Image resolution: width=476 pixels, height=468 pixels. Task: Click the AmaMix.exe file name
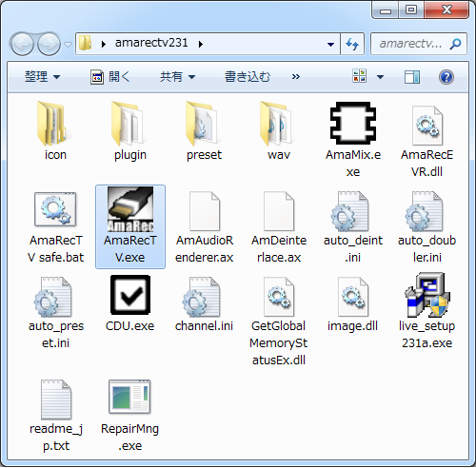pos(353,164)
